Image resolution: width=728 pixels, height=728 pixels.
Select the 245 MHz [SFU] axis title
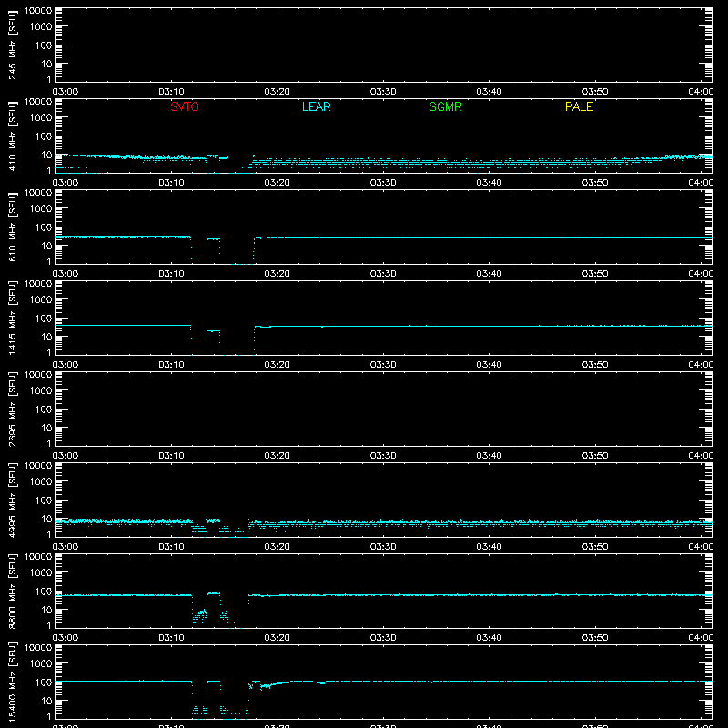(12, 45)
